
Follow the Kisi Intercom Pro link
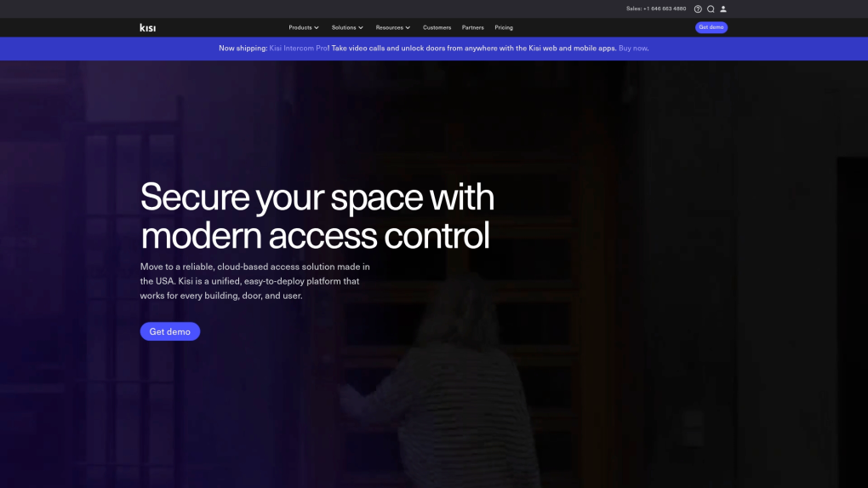pos(299,49)
